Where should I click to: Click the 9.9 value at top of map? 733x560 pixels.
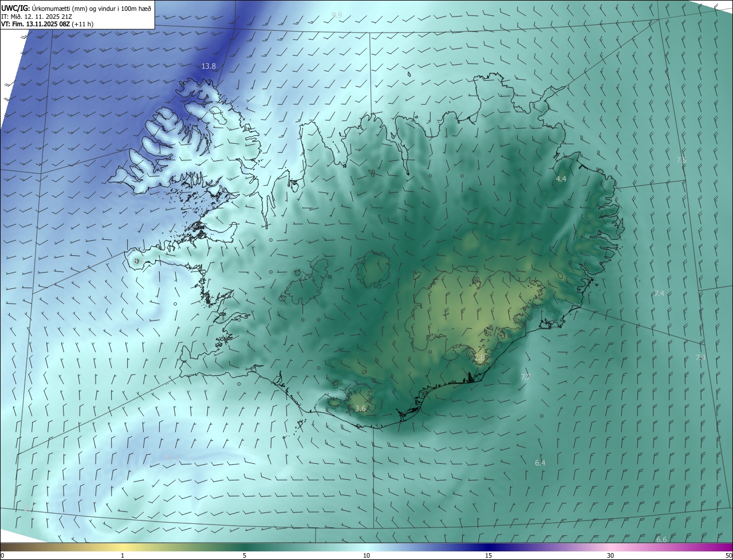(x=337, y=15)
